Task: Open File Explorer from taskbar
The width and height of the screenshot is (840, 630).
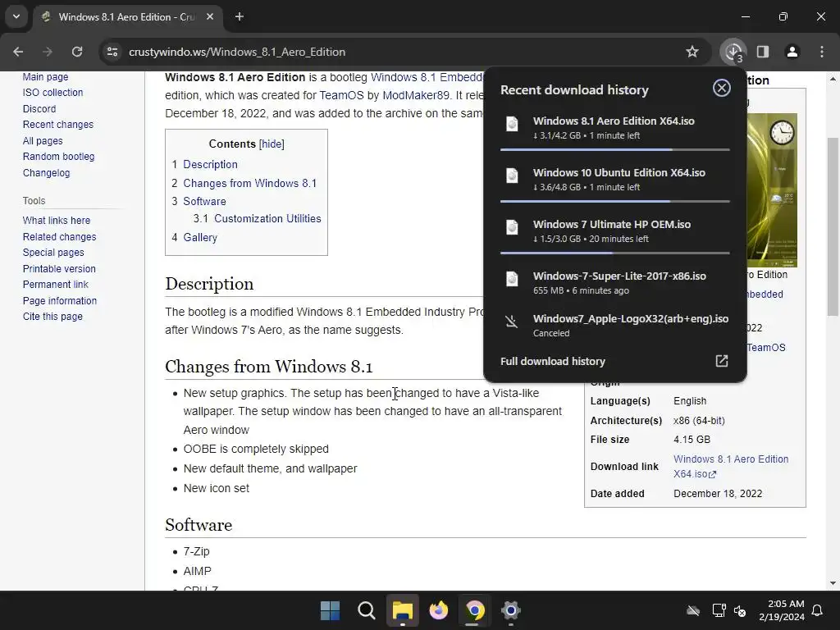Action: 402,610
